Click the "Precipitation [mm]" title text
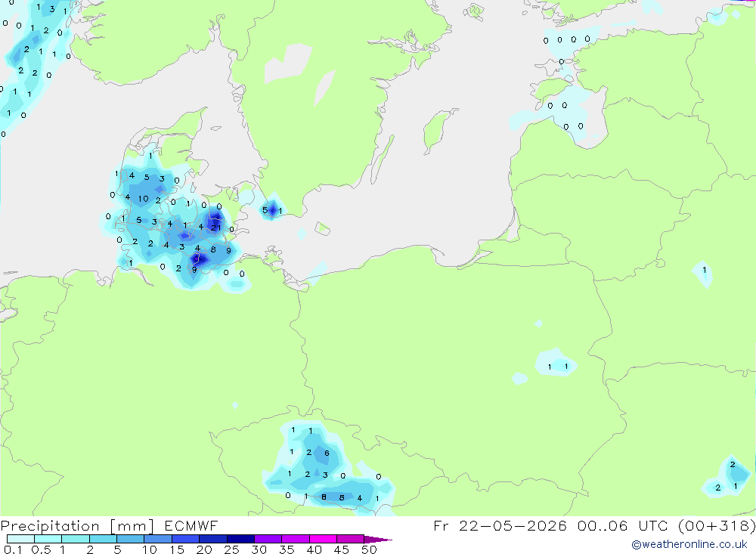The height and width of the screenshot is (554, 756). (77, 526)
